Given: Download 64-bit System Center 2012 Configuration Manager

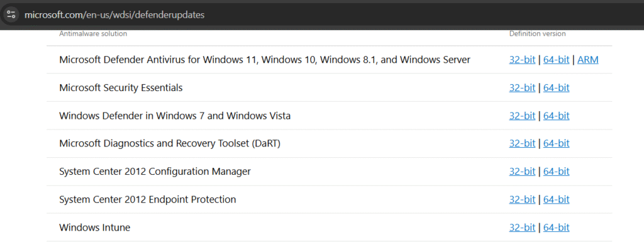Looking at the screenshot, I should [556, 172].
